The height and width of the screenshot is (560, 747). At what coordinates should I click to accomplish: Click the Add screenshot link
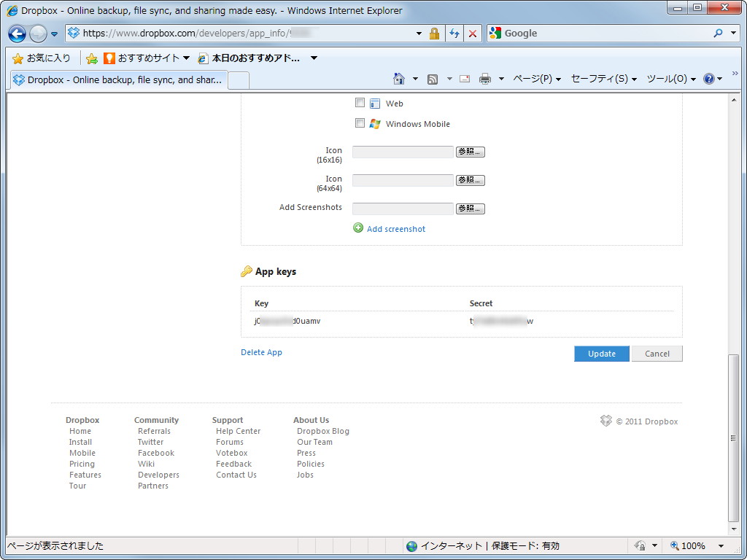(x=396, y=229)
